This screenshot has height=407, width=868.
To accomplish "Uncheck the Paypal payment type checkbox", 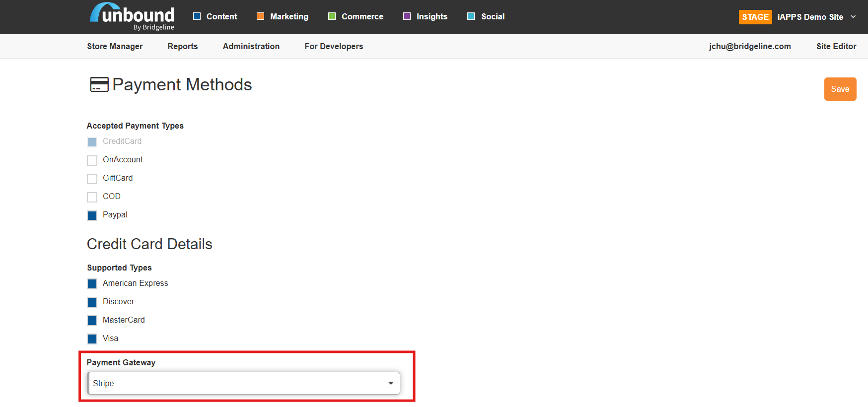I will (92, 215).
